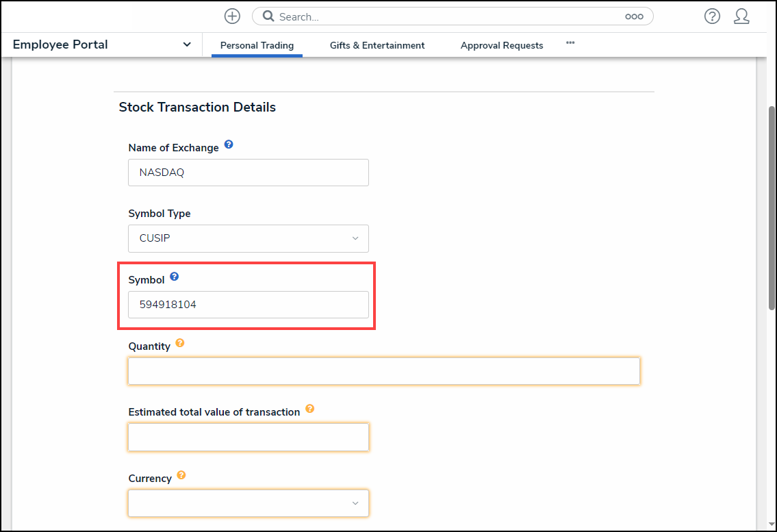
Task: Click the plus create-new icon
Action: point(232,16)
